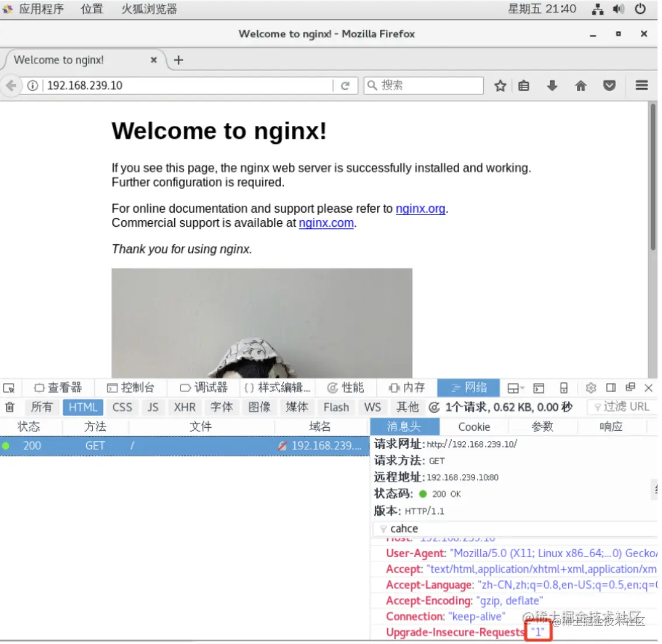Viewport: 662px width, 644px height.
Task: Sort requests by 域名 column header
Action: (x=320, y=427)
